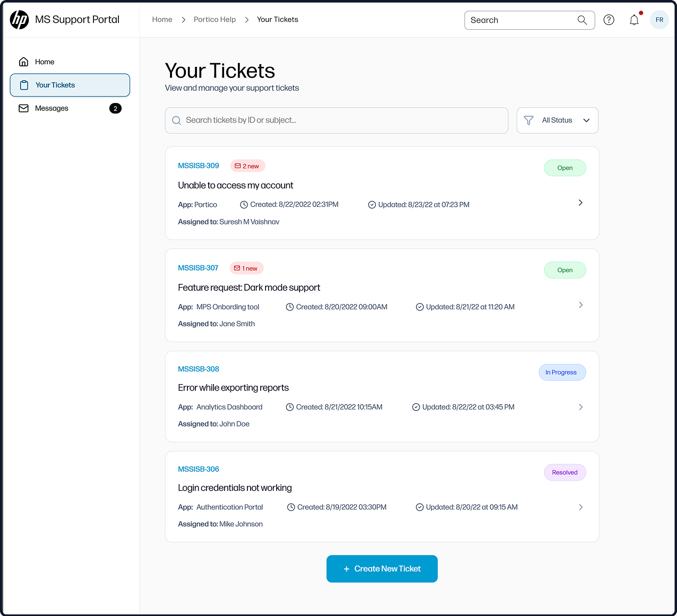677x616 pixels.
Task: Open the FR user avatar menu
Action: (659, 20)
